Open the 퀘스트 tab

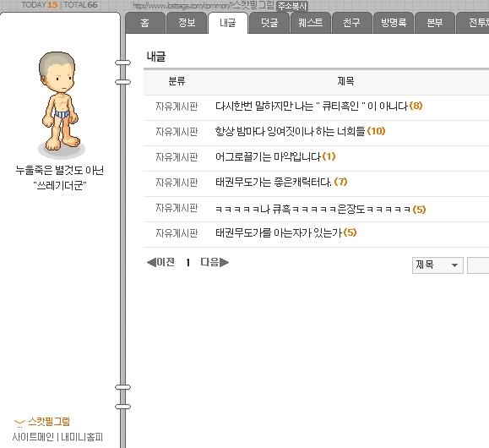pos(310,23)
